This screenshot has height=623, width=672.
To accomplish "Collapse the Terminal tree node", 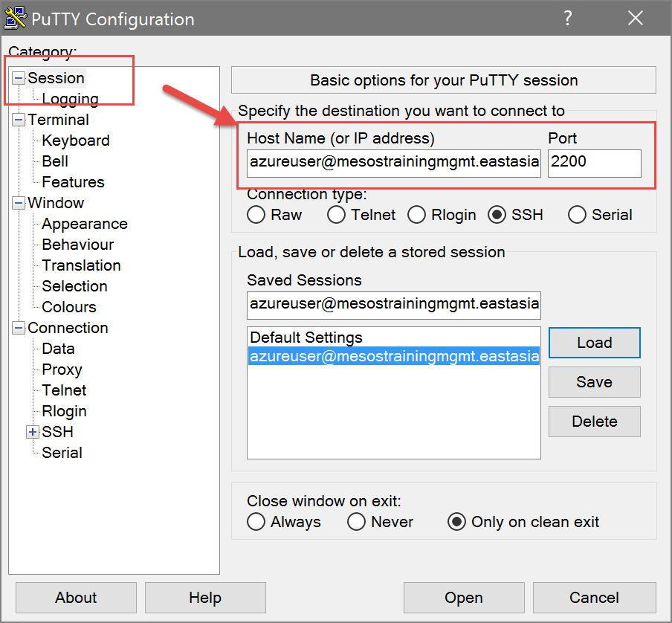I will tap(18, 120).
